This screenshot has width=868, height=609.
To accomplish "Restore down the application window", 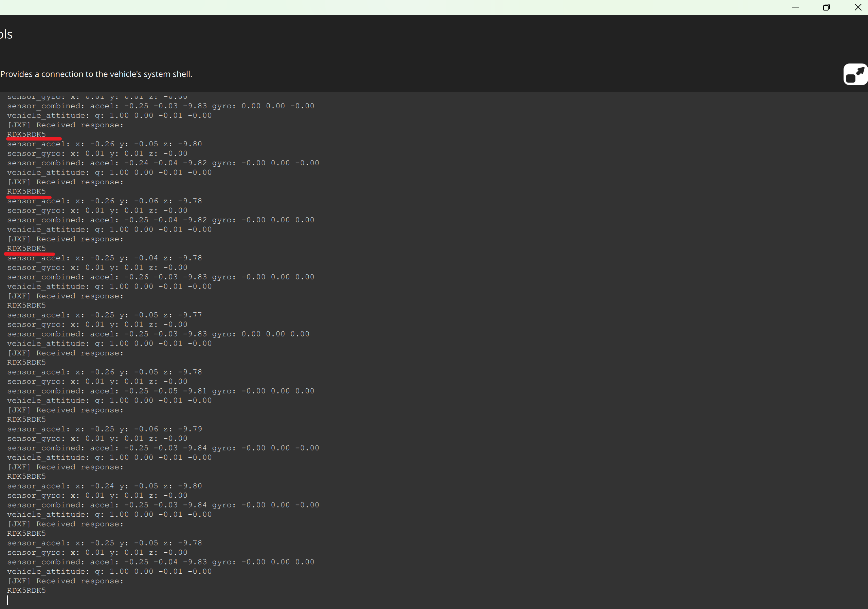I will coord(827,7).
